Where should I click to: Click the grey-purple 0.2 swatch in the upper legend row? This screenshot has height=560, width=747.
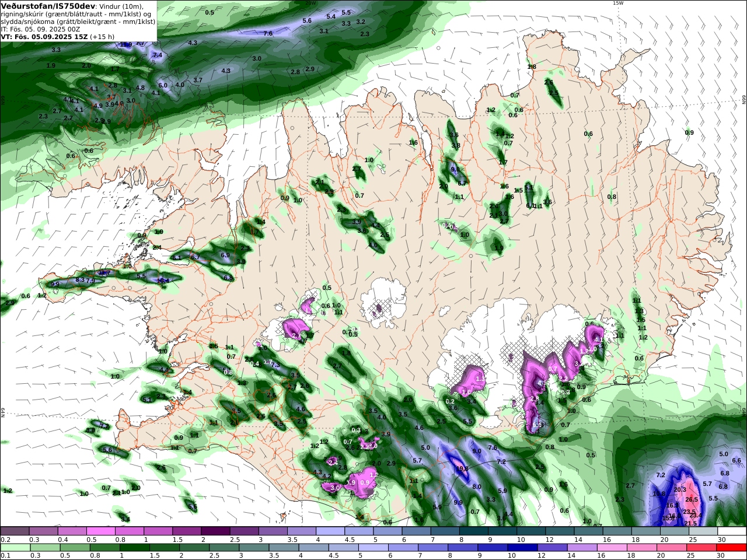(14, 531)
